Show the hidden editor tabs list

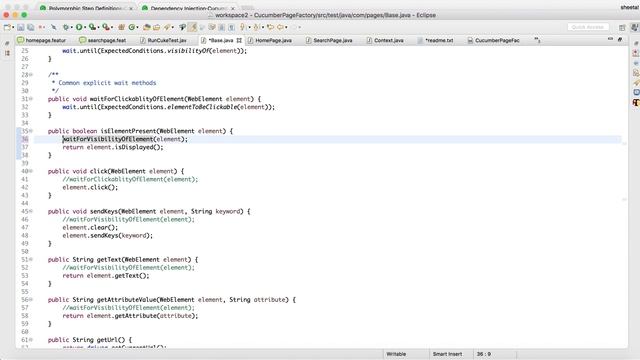click(537, 40)
